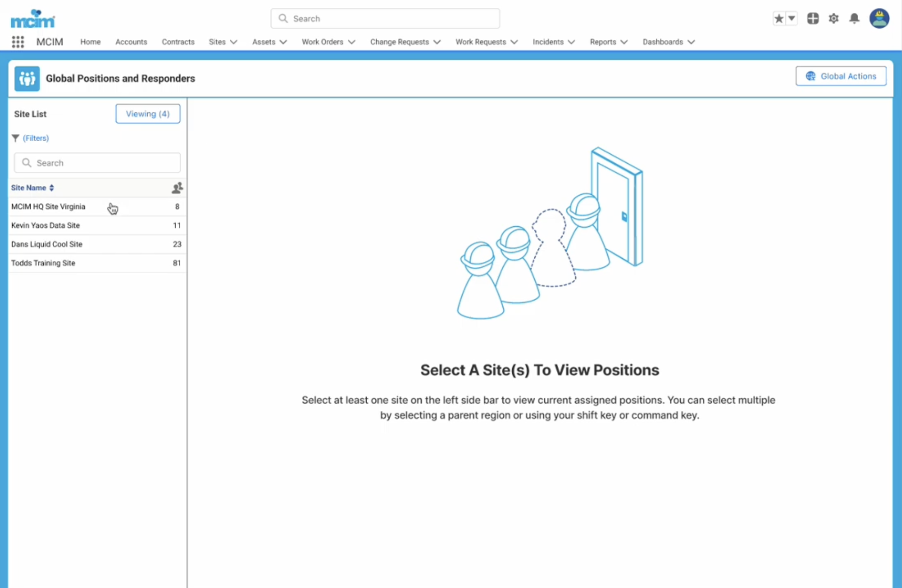Select MCIM HQ Site Virginia
This screenshot has height=588, width=902.
[97, 207]
